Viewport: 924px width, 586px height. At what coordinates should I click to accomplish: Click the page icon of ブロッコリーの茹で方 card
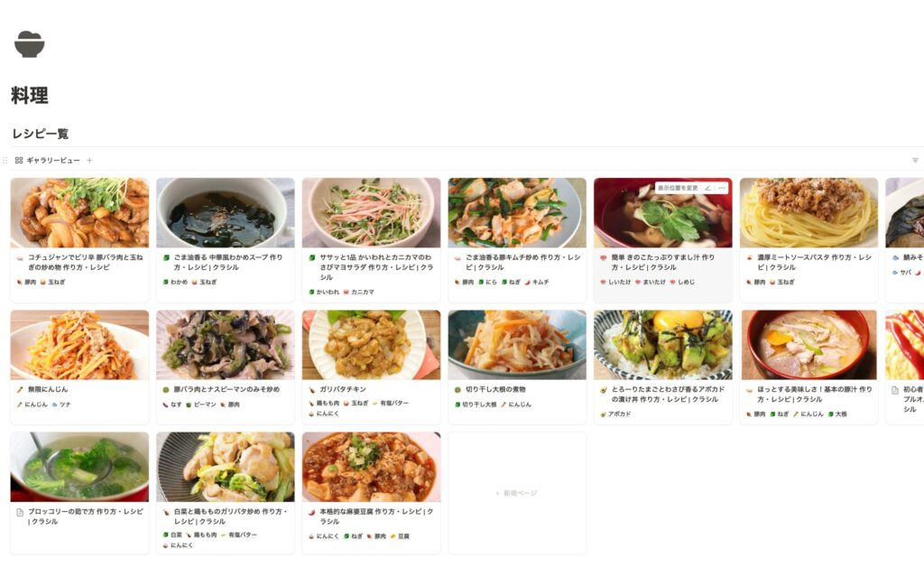click(x=20, y=512)
